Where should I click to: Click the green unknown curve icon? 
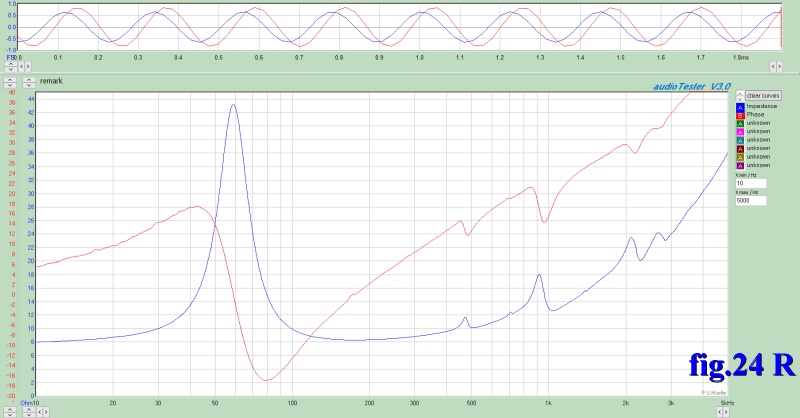pos(740,123)
